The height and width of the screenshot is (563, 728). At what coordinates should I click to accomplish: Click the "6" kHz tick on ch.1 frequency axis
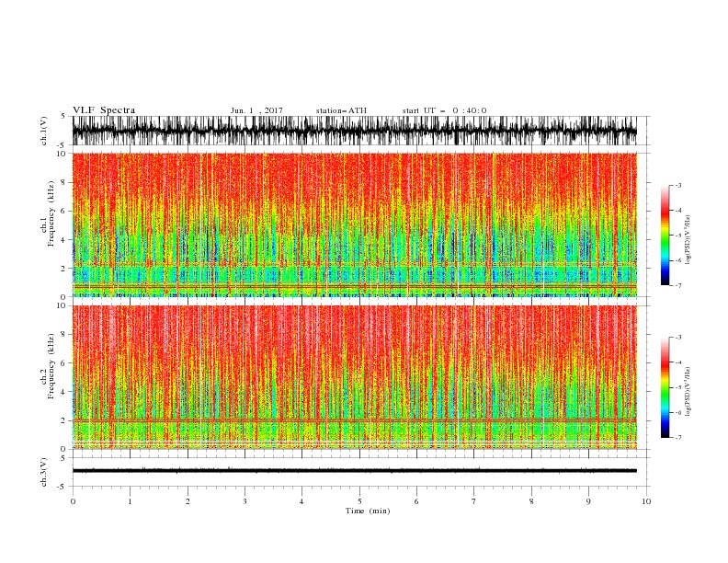(x=64, y=211)
